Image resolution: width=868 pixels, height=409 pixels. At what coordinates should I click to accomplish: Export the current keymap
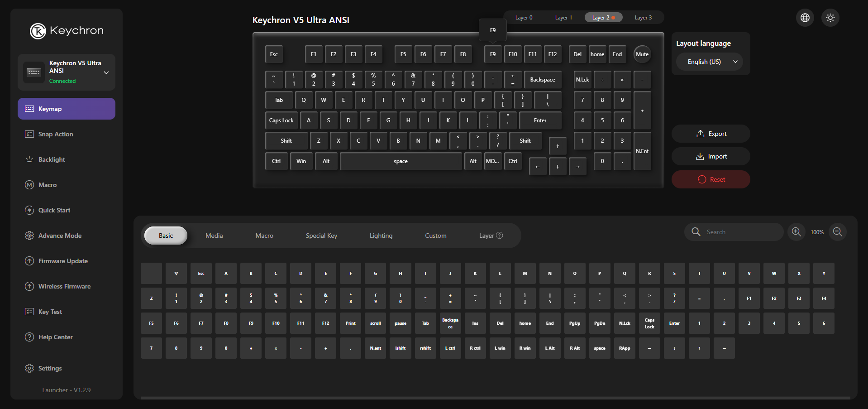coord(711,134)
